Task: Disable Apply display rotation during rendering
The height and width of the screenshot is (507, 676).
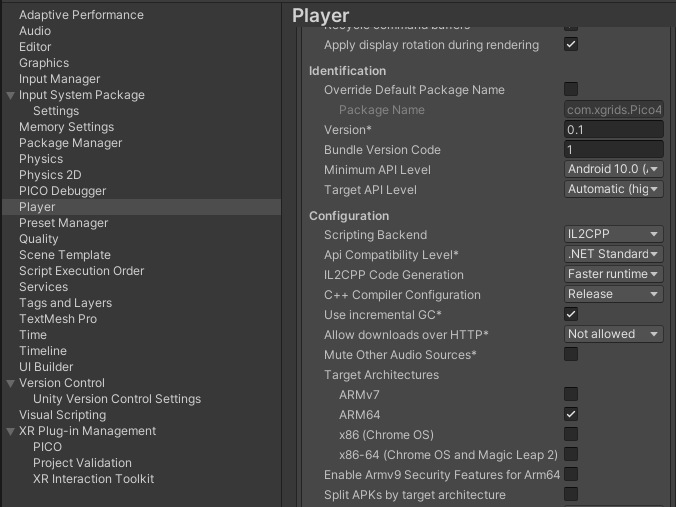Action: [571, 44]
